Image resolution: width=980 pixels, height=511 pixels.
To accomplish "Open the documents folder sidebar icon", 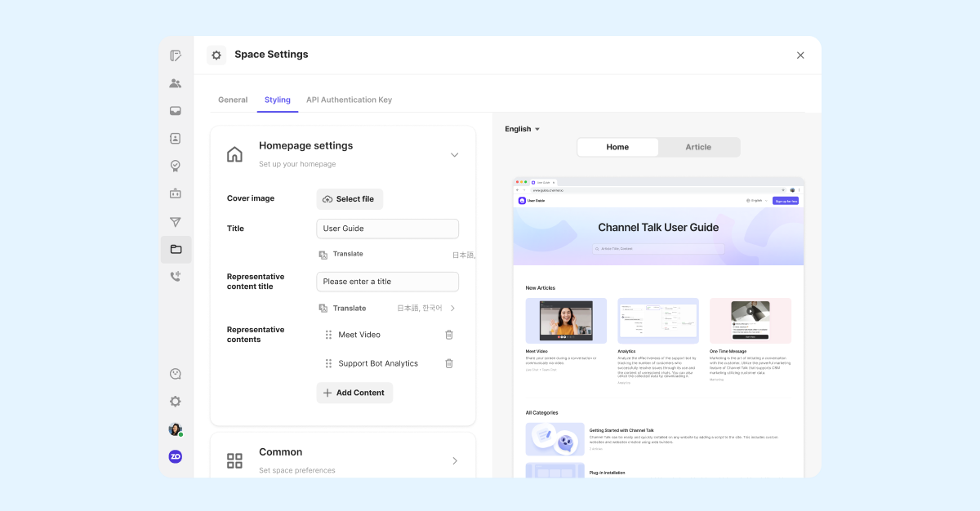I will [176, 250].
